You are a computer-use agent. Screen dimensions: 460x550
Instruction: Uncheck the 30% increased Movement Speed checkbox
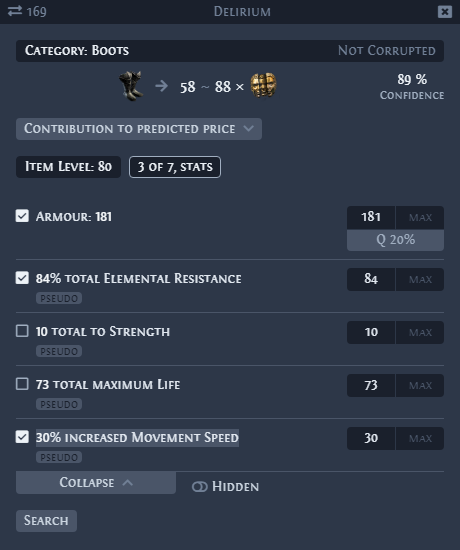pyautogui.click(x=22, y=437)
